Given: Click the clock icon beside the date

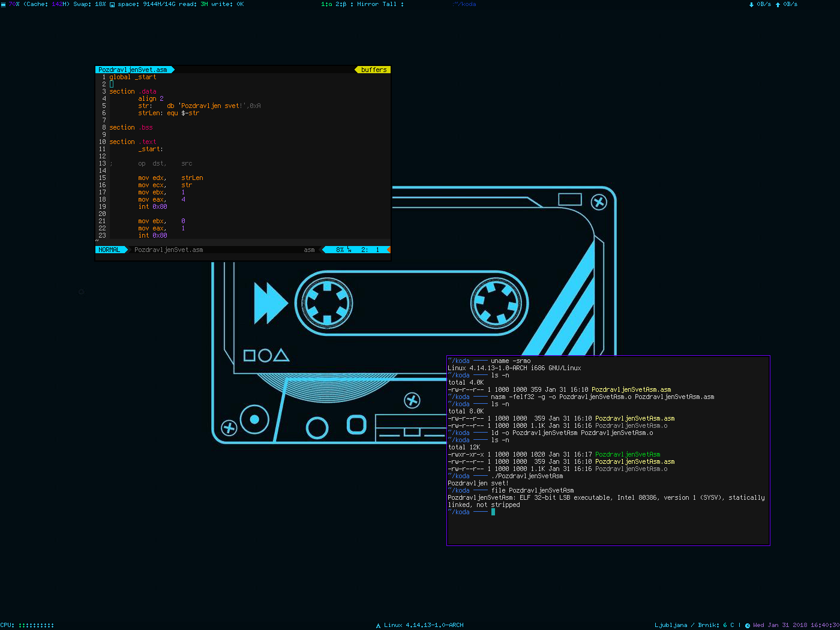Looking at the screenshot, I should pyautogui.click(x=748, y=625).
